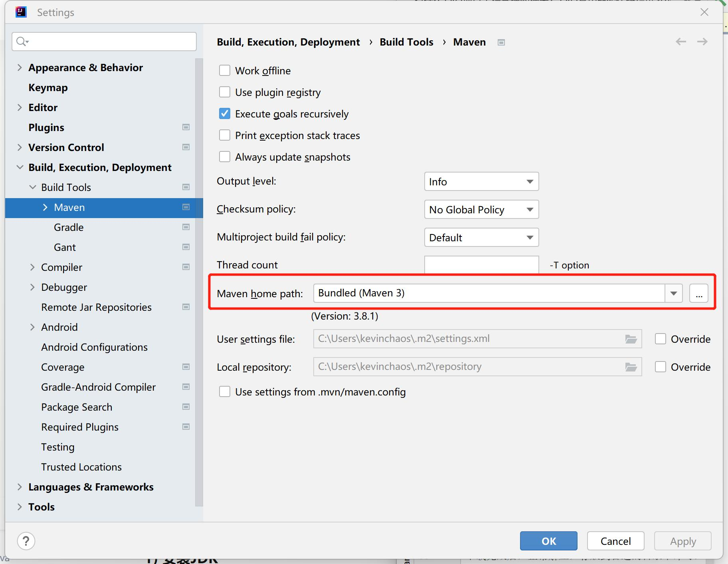This screenshot has height=564, width=728.
Task: Click project settings icon on Maven row
Action: [186, 207]
